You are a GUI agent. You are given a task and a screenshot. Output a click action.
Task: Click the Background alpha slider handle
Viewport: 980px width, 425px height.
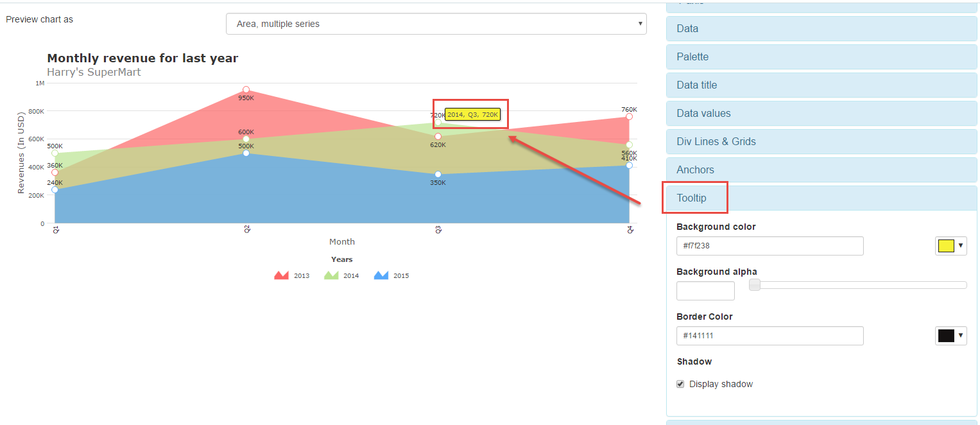point(755,285)
